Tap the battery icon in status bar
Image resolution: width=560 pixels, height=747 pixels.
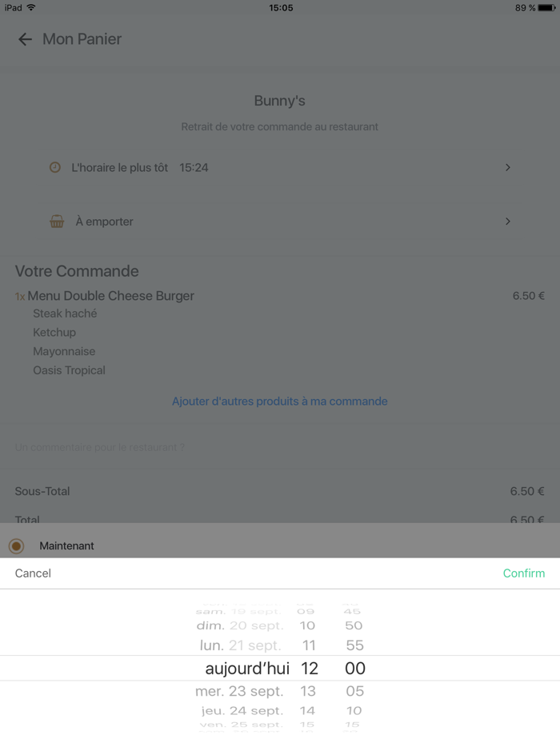546,8
